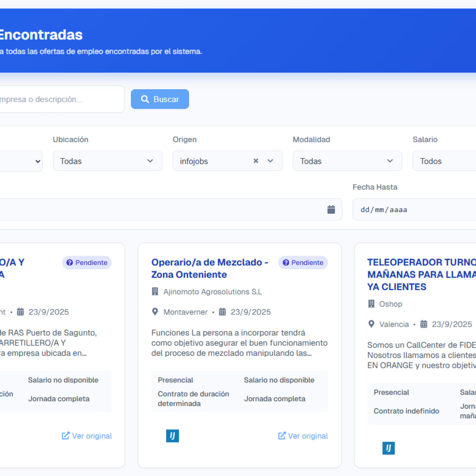Click the external link icon beside Ver original
Screen dimensions: 476x476
[281, 436]
